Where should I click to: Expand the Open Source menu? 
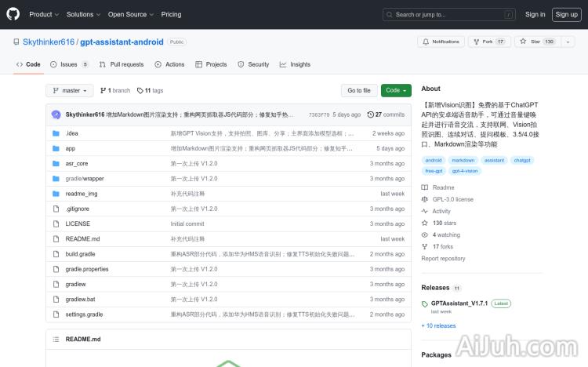(131, 14)
